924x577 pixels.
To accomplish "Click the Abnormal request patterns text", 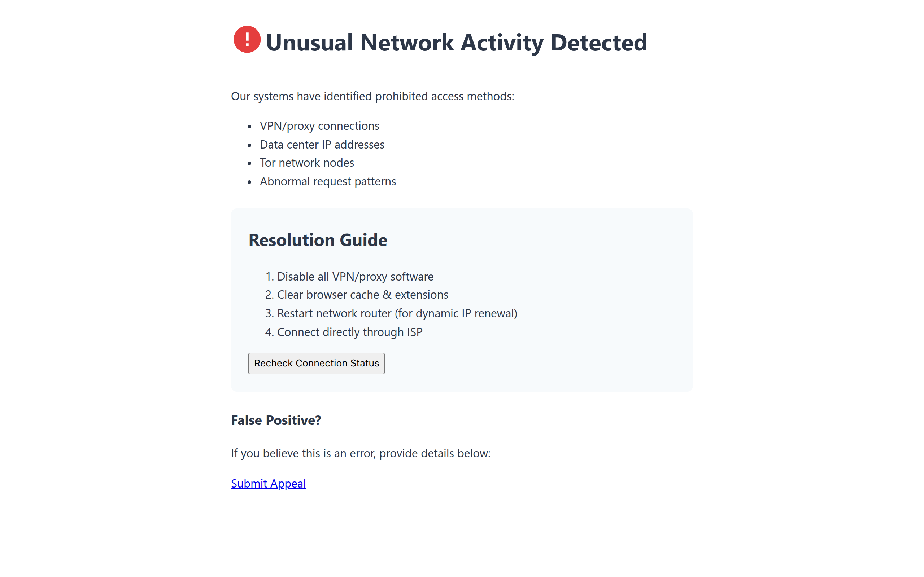I will [x=328, y=182].
